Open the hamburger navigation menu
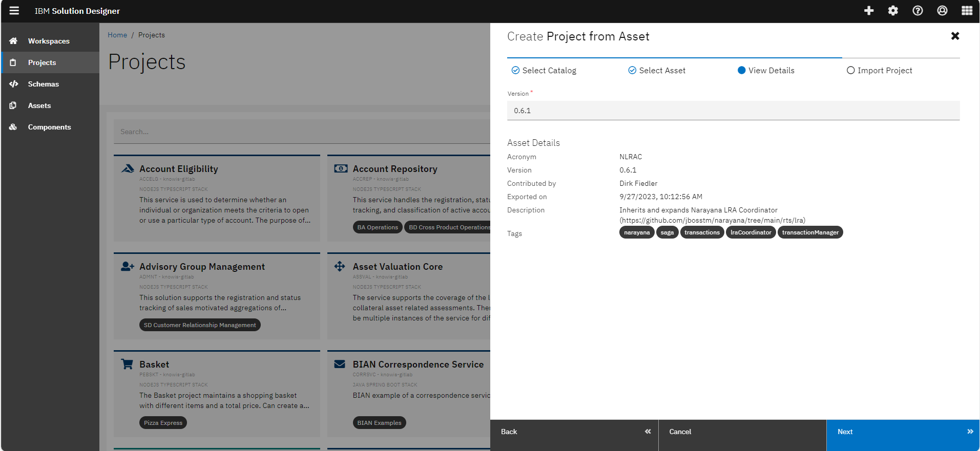The image size is (980, 451). pyautogui.click(x=14, y=11)
